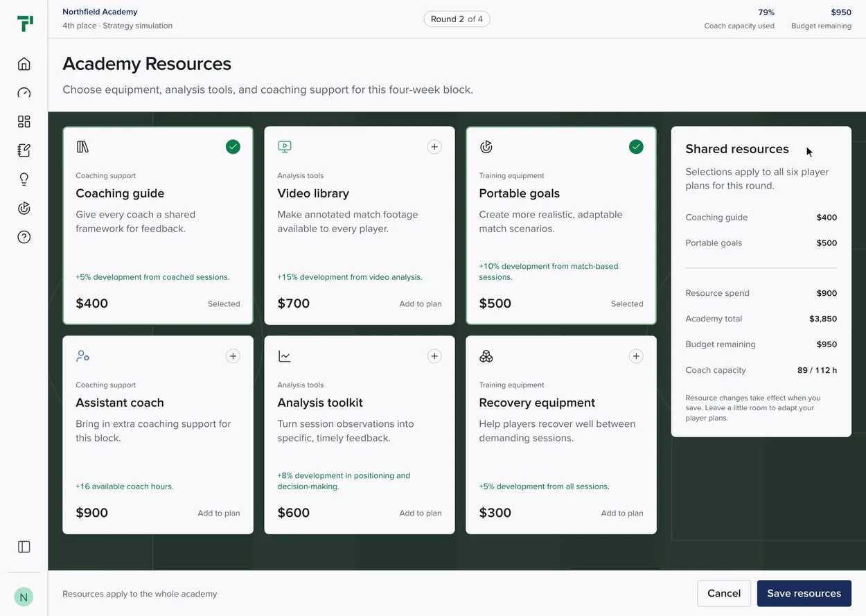This screenshot has height=616, width=866.
Task: Deselect Portable goals using its green checkmark
Action: click(x=636, y=147)
